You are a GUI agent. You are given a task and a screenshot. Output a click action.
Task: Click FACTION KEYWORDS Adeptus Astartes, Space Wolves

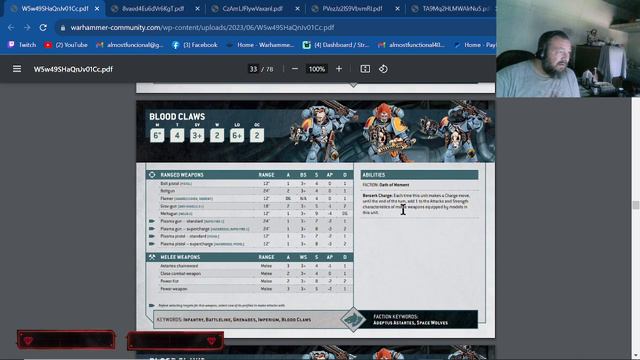[410, 320]
